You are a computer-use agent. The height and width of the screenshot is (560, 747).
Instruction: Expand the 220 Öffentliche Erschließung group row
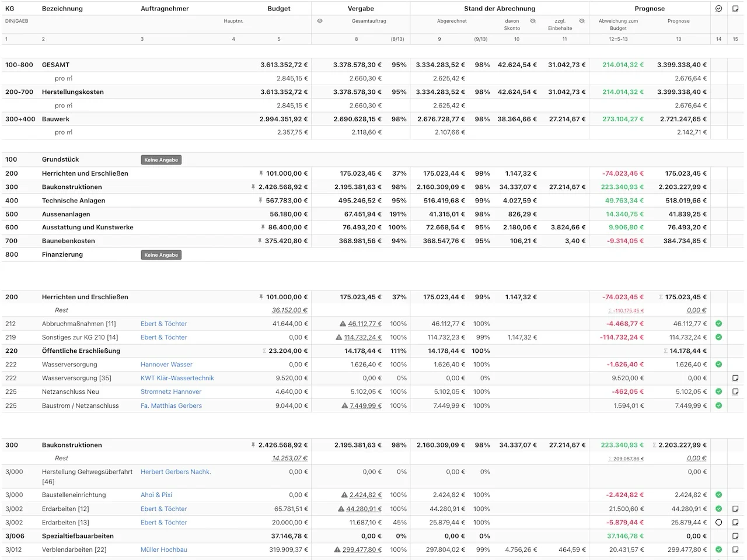click(x=82, y=351)
